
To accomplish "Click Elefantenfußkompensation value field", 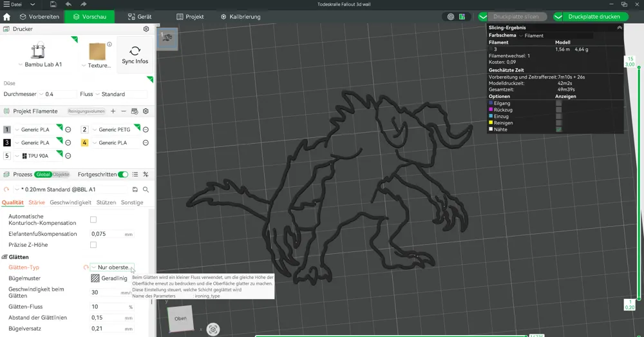I will (x=112, y=234).
